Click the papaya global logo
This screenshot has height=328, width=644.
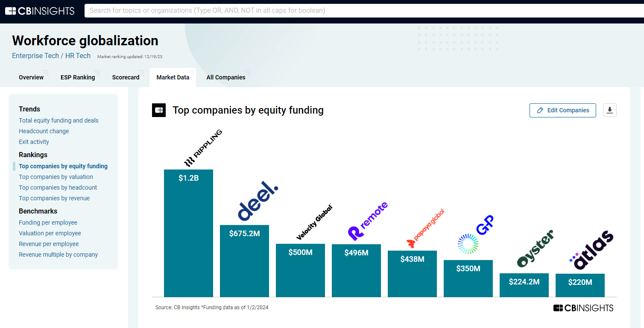pos(425,228)
